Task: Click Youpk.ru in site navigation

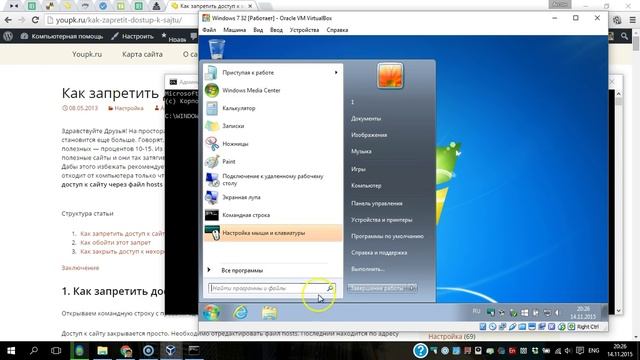Action: click(x=87, y=54)
